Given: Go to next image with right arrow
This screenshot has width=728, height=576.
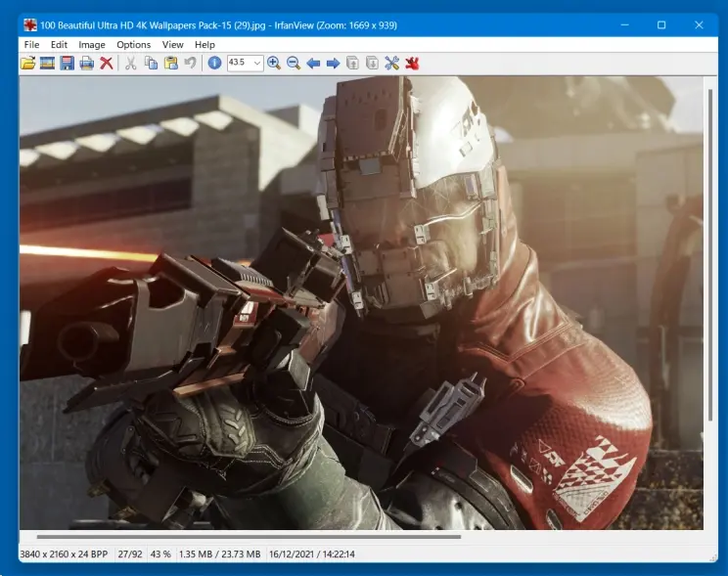Looking at the screenshot, I should pyautogui.click(x=333, y=63).
